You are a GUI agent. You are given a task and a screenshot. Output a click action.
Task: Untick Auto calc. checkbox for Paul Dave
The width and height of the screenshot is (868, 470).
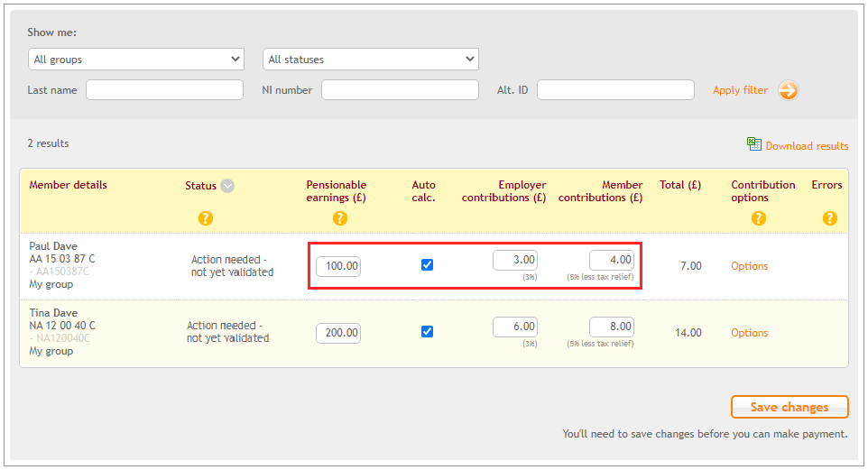[427, 264]
